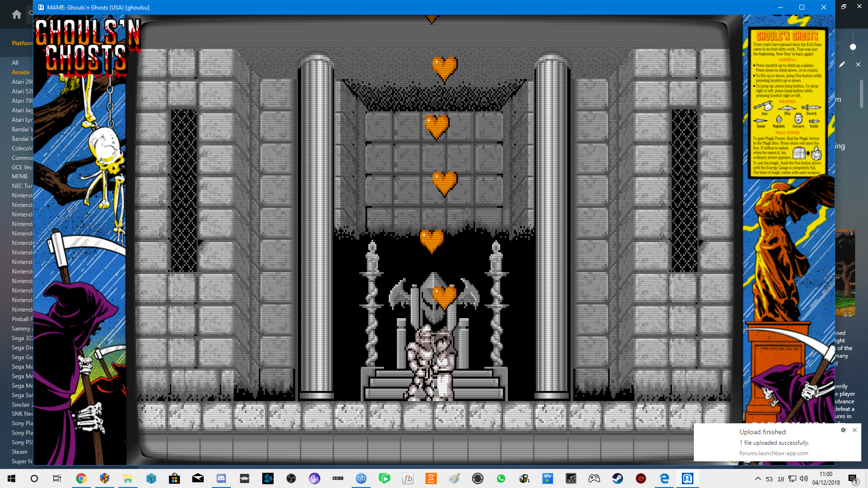Select the SNK Ne platform row
The image size is (868, 488).
[x=22, y=414]
